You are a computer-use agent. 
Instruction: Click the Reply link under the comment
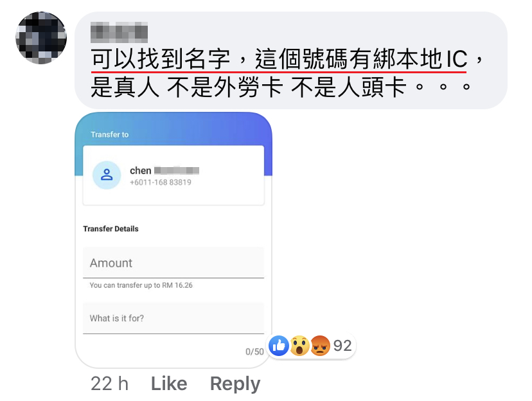click(x=235, y=384)
